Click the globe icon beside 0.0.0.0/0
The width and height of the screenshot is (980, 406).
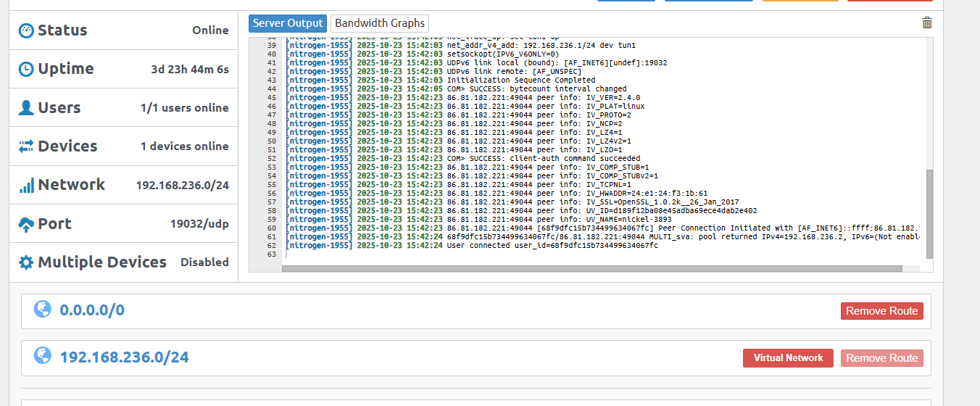(43, 310)
